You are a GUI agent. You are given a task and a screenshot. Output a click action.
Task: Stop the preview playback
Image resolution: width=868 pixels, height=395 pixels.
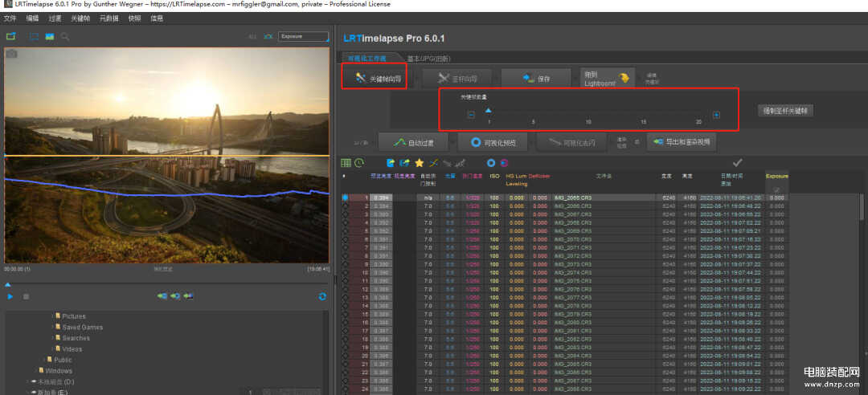pyautogui.click(x=26, y=296)
